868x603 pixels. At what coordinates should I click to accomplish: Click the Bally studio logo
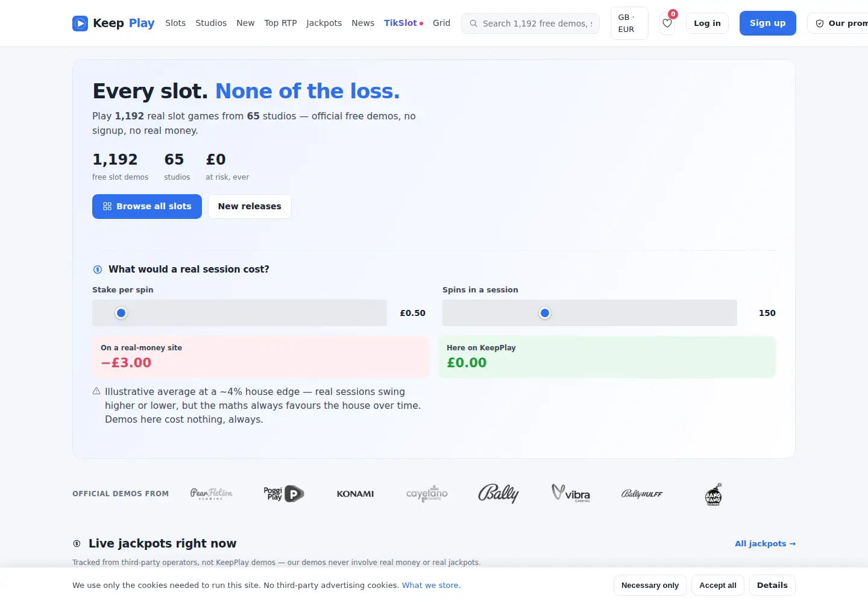pos(498,494)
